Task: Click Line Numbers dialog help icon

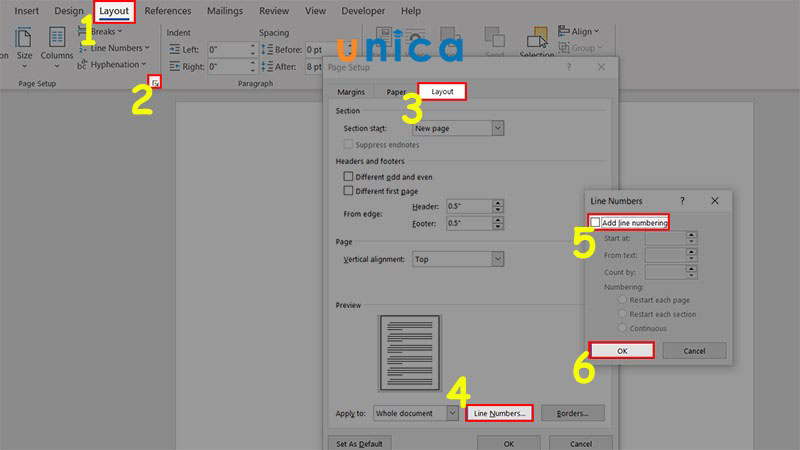Action: tap(682, 201)
